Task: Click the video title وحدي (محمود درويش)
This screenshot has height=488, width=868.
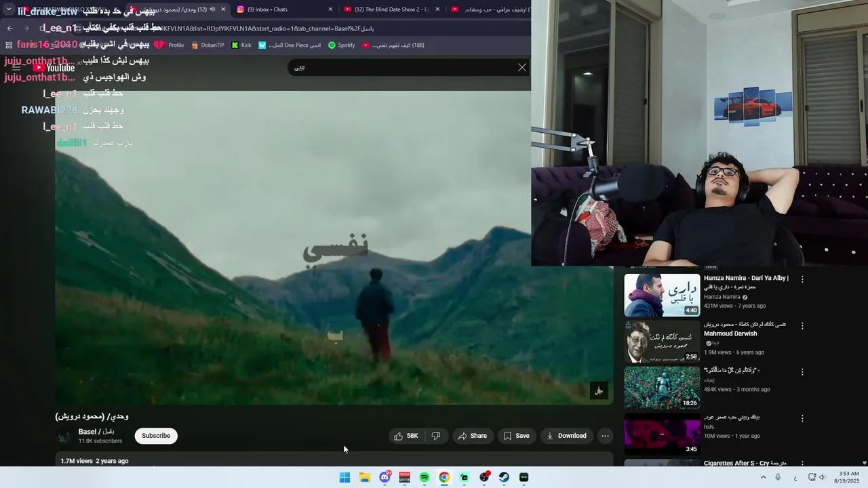Action: click(x=92, y=416)
